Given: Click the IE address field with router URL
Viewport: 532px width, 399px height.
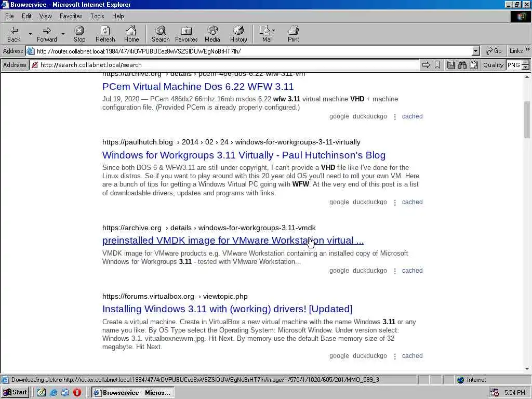Looking at the screenshot, I should point(253,51).
